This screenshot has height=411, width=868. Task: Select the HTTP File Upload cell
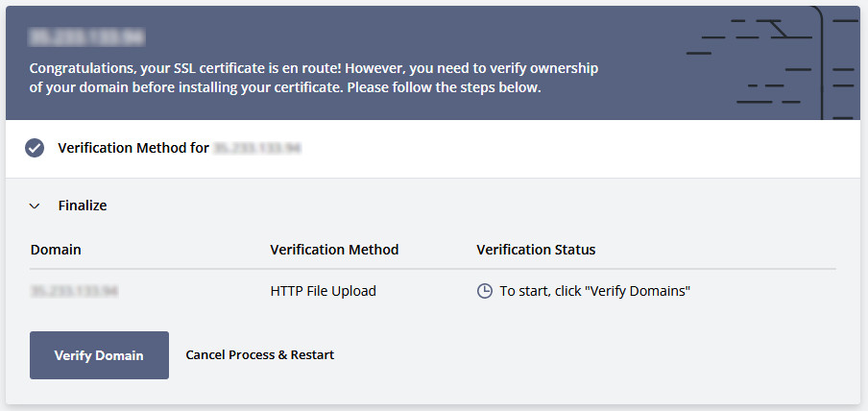(x=324, y=291)
